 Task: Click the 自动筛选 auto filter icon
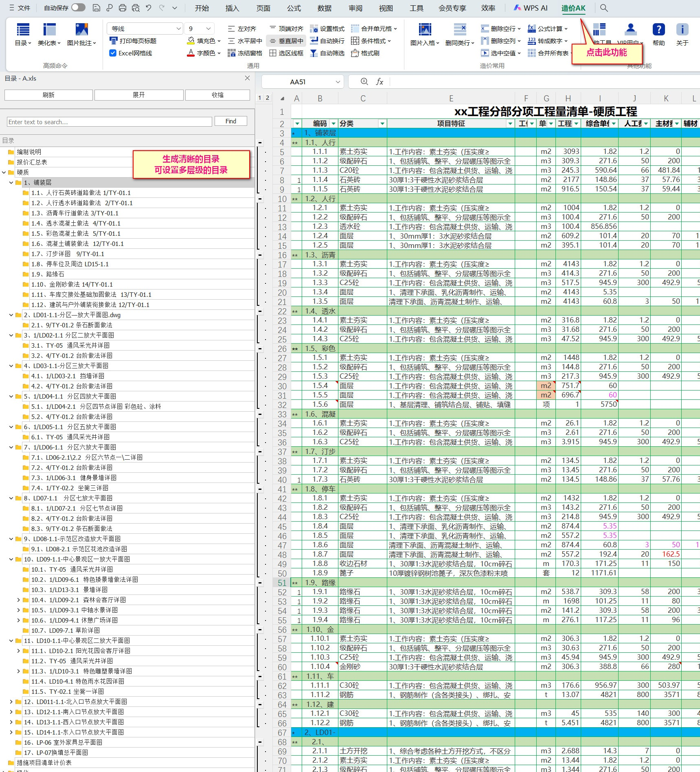(314, 53)
